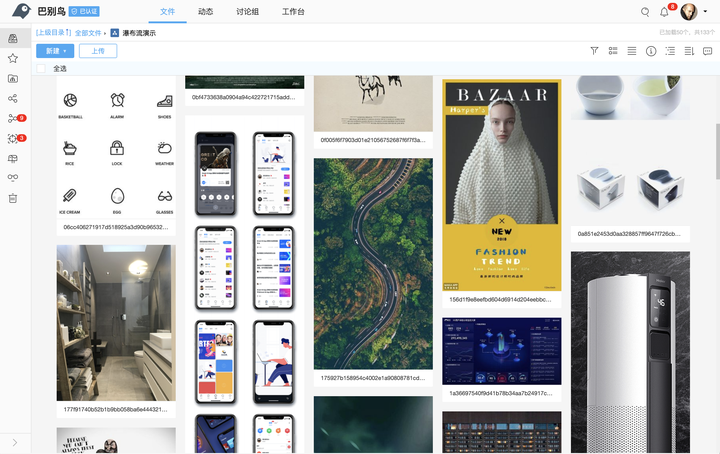The image size is (720, 454).
Task: Open the air purifier product photo
Action: pyautogui.click(x=630, y=352)
